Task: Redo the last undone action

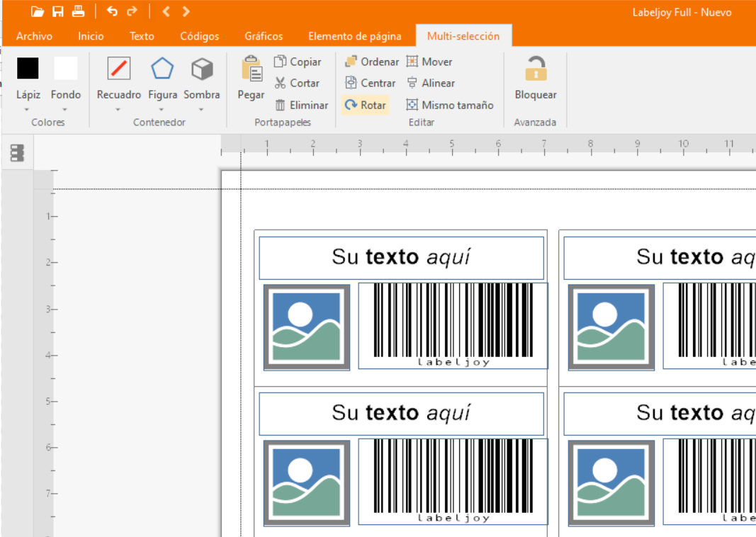Action: (132, 11)
